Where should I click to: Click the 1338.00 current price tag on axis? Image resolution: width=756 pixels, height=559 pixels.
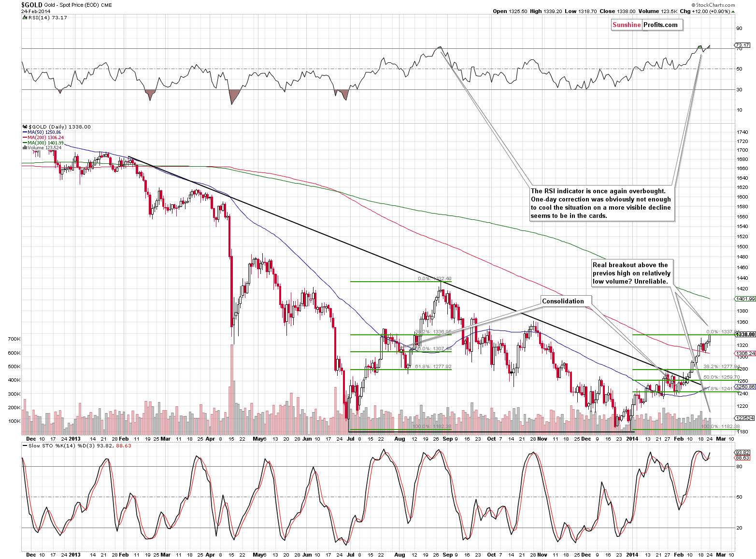coord(746,334)
